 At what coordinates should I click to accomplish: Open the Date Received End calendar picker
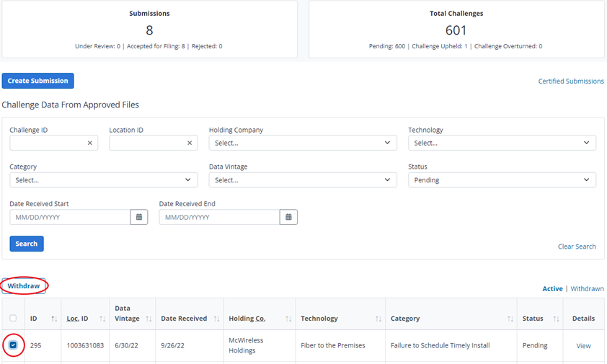pyautogui.click(x=288, y=217)
